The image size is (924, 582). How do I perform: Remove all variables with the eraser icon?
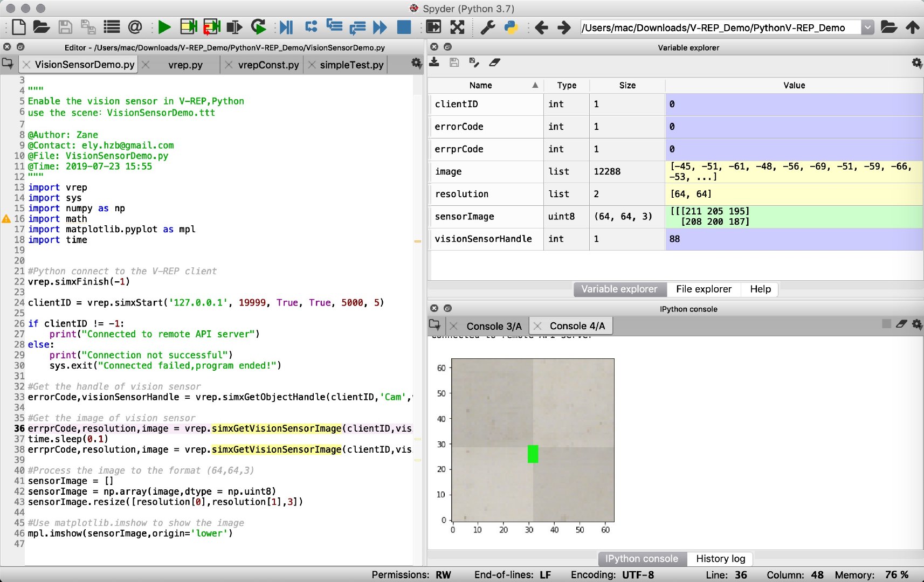tap(494, 63)
